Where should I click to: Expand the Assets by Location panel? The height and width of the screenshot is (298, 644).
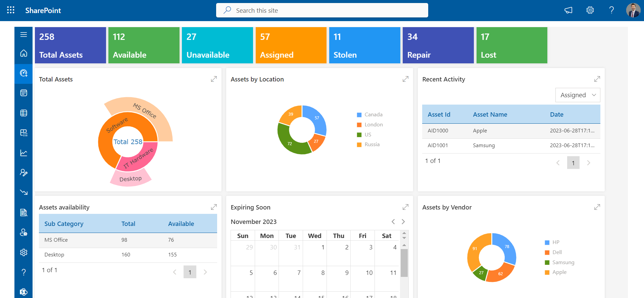[405, 79]
